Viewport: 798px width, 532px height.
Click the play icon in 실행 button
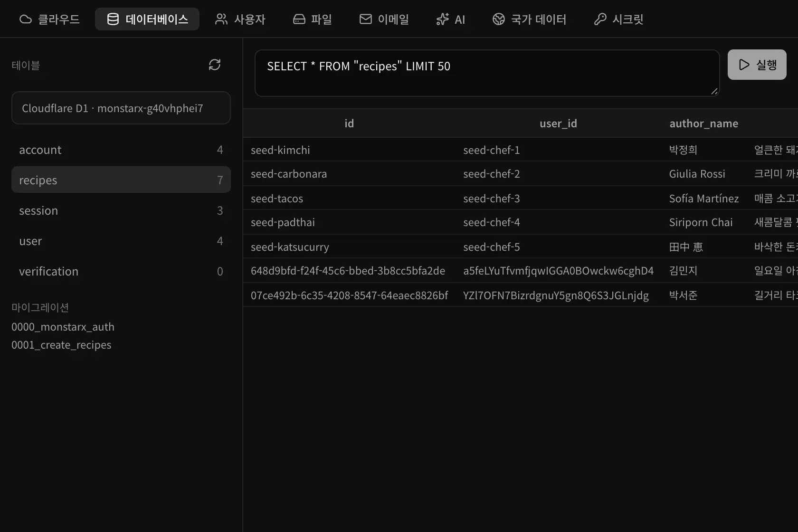pos(745,65)
